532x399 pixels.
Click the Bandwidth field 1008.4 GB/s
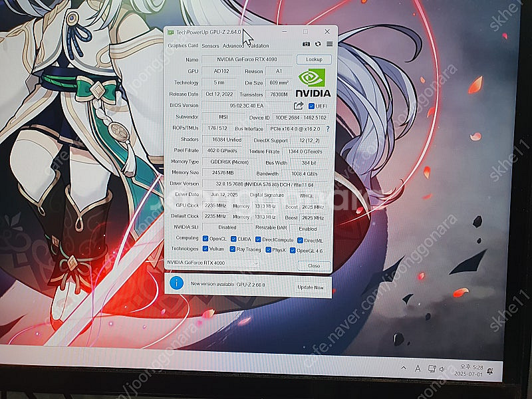click(x=305, y=174)
